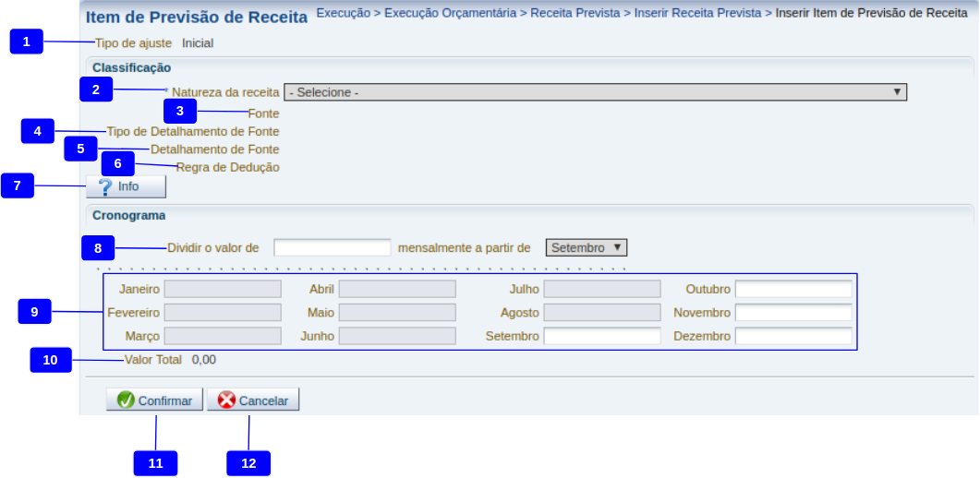Click the blue question mark Info icon
Viewport: 980px width, 478px height.
click(x=105, y=186)
